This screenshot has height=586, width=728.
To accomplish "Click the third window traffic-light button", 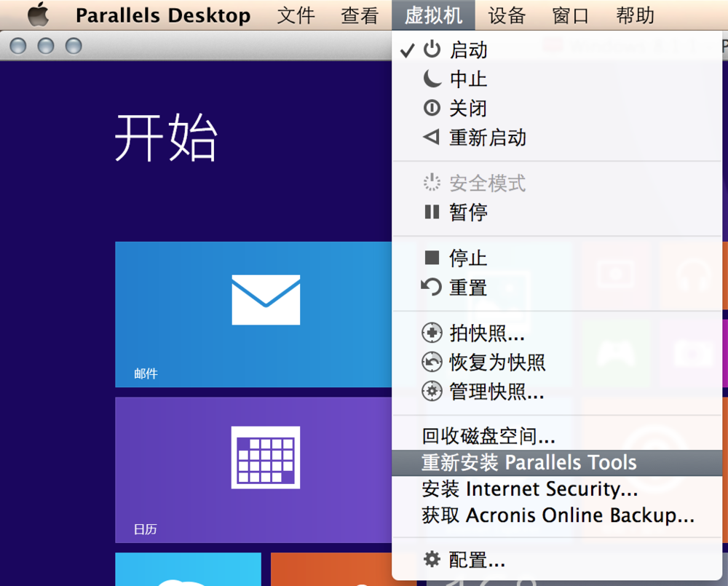I will pyautogui.click(x=74, y=46).
